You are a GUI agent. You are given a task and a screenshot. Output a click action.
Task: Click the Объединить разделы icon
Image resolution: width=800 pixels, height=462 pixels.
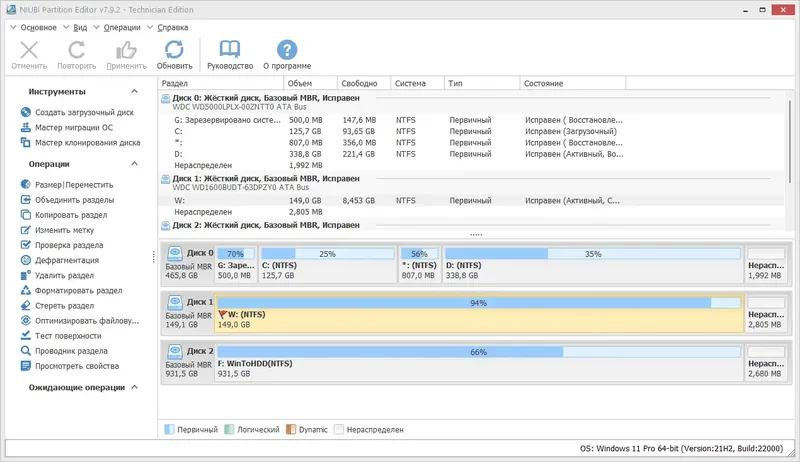point(26,200)
